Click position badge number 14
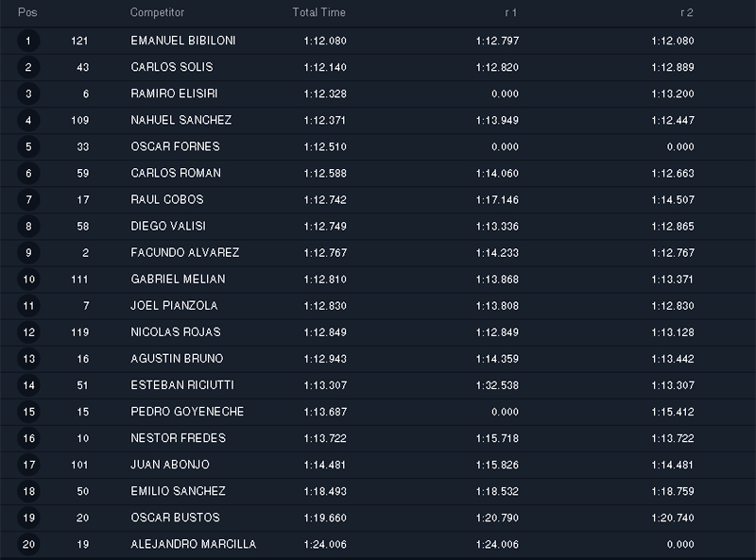 [x=28, y=385]
